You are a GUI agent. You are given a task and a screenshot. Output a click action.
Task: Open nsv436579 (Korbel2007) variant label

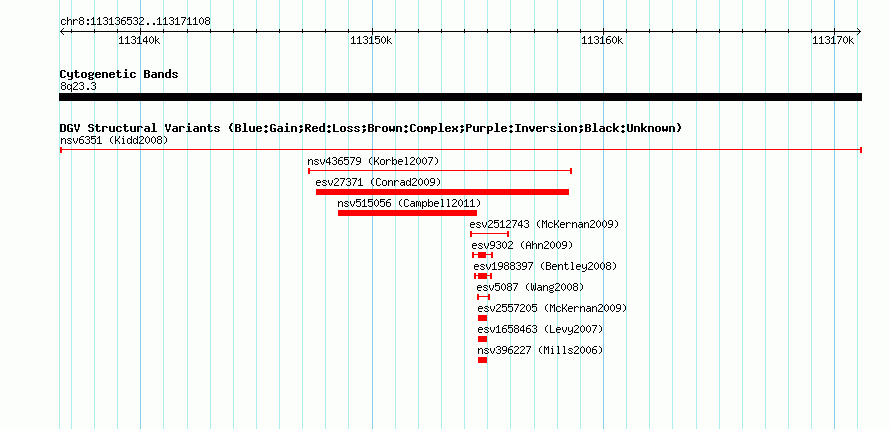pyautogui.click(x=373, y=161)
